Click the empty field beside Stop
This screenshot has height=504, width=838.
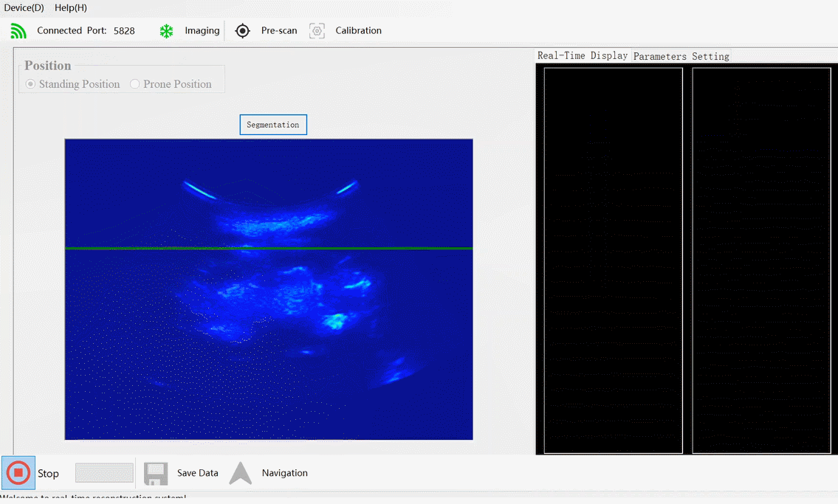[104, 473]
